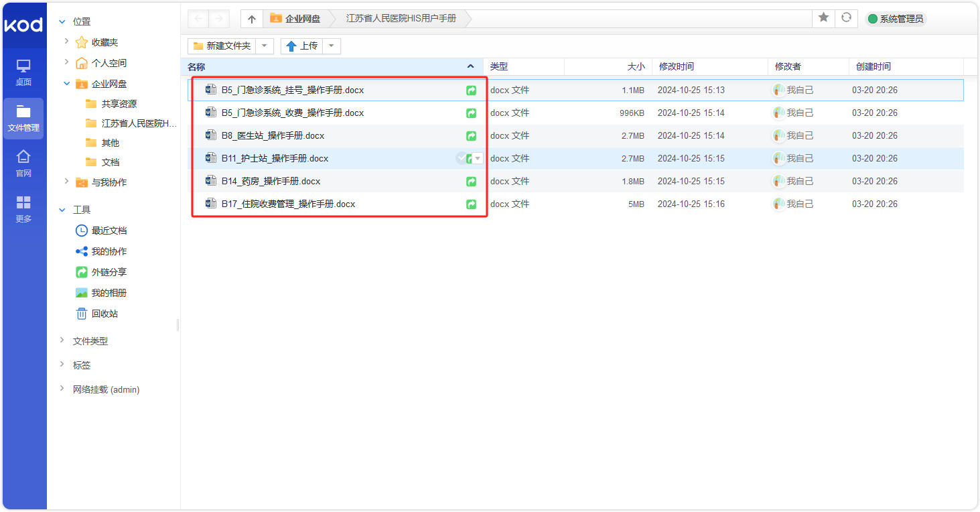Click 我自己 avatar on B14_药房 row
This screenshot has height=512, width=980.
(779, 181)
